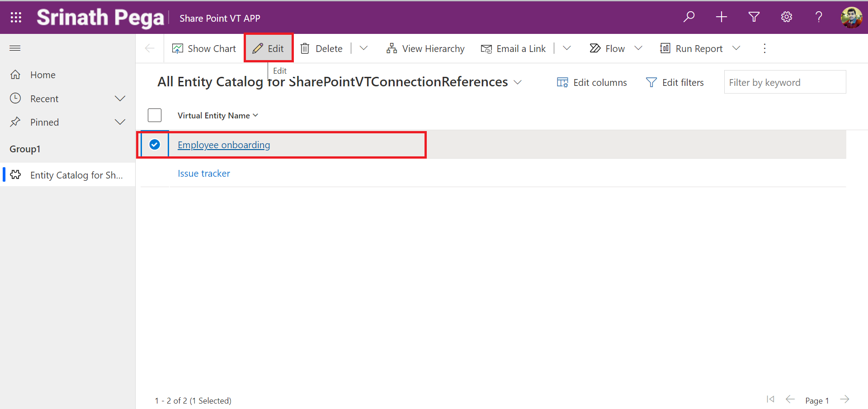Open the view selector dropdown beside the title
The height and width of the screenshot is (409, 868).
coord(518,82)
